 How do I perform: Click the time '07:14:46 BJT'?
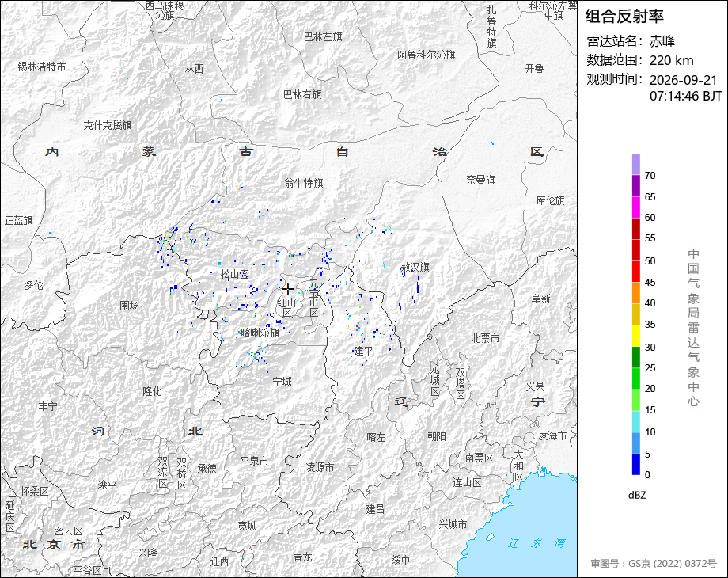686,96
